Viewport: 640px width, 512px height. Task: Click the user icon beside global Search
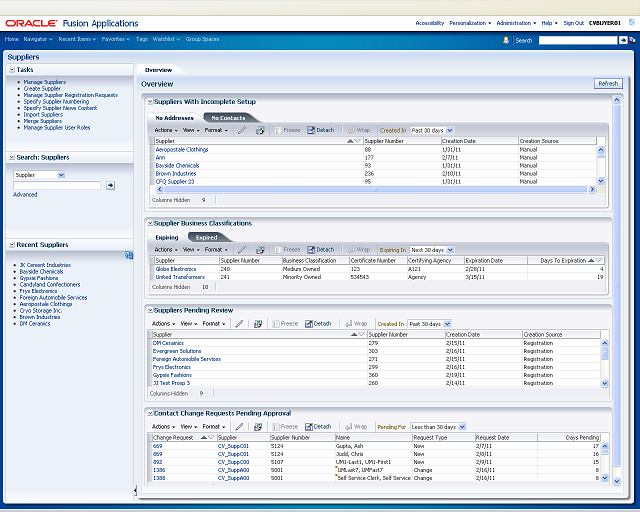coord(506,40)
